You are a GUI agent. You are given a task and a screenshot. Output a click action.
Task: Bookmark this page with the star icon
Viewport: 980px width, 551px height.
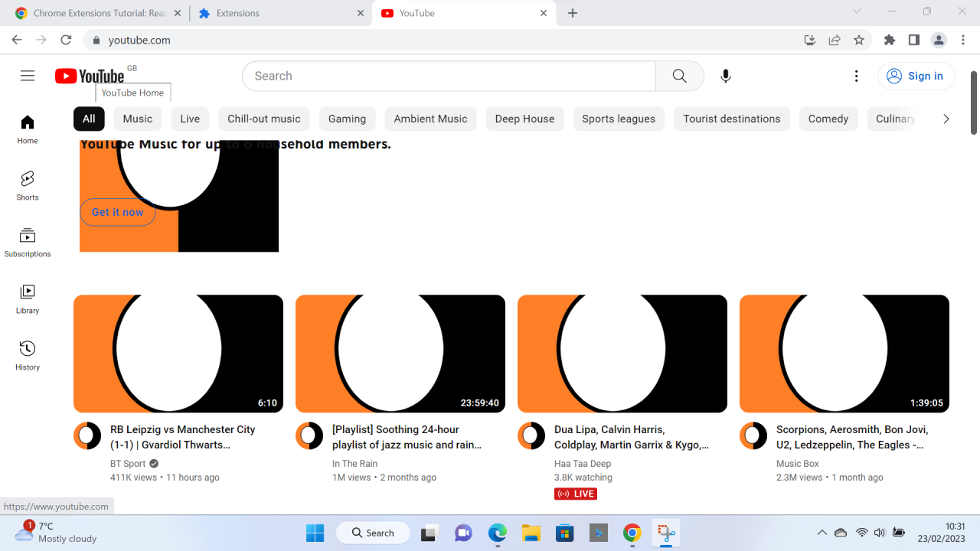pyautogui.click(x=859, y=40)
